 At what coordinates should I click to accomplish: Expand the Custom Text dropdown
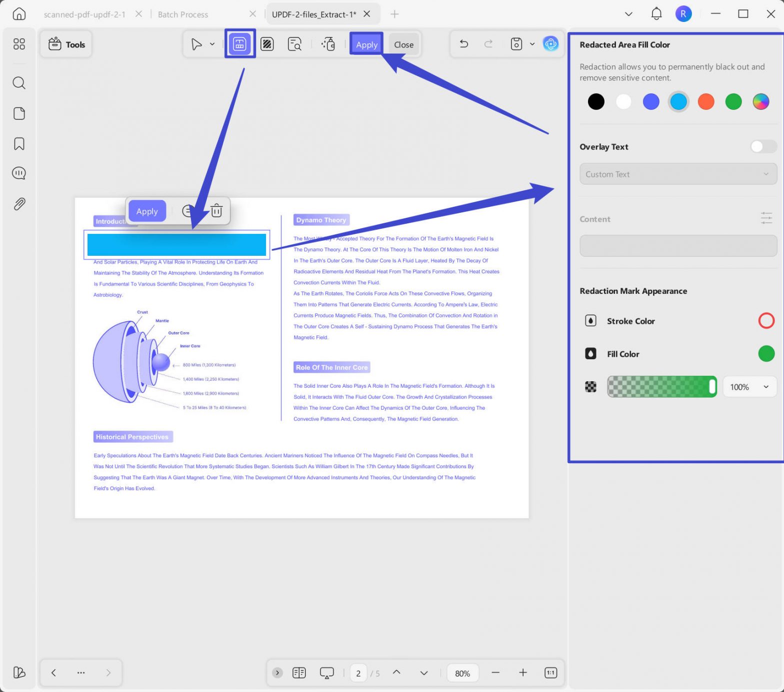(x=678, y=174)
